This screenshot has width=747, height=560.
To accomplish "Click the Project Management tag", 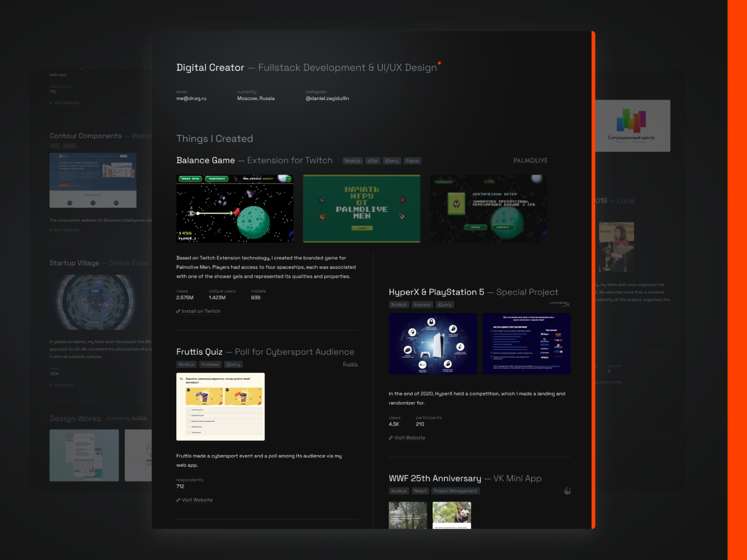I will coord(455,491).
